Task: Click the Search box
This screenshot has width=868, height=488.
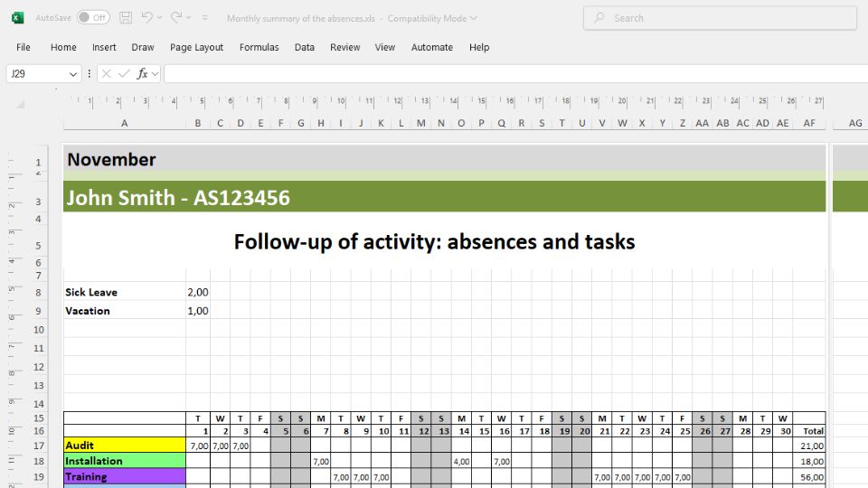Action: click(x=719, y=18)
